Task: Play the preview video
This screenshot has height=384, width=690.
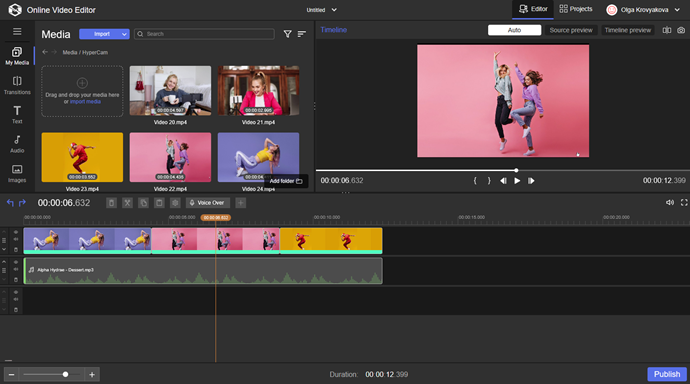Action: 517,180
